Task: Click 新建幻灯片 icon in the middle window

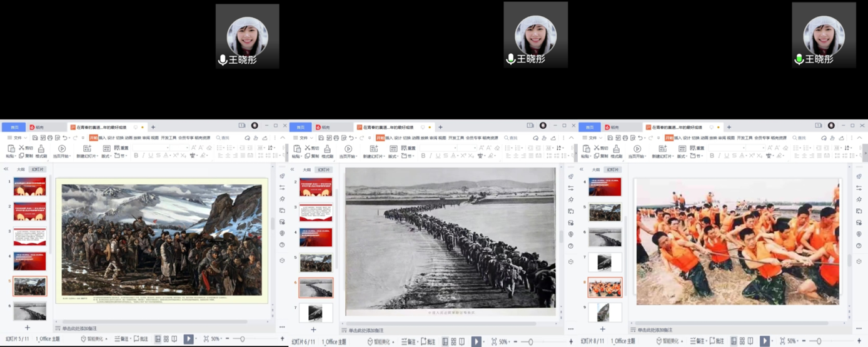Action: [373, 151]
